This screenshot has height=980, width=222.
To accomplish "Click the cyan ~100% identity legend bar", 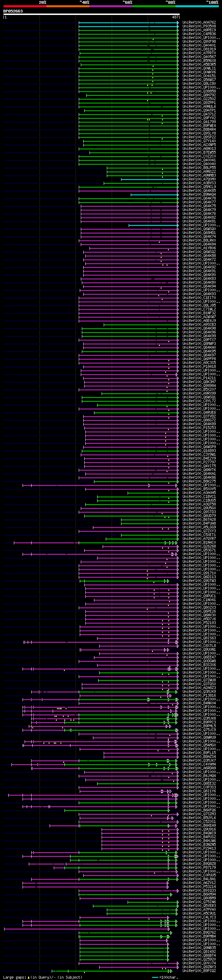I will coord(197,7).
